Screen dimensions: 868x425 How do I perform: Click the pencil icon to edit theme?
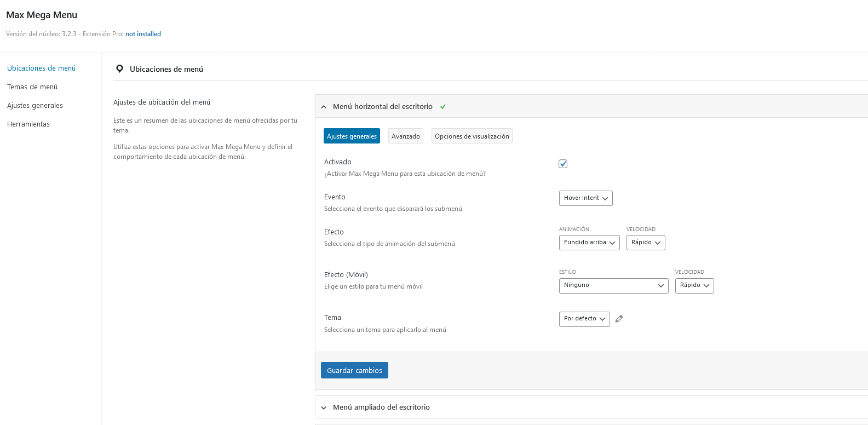pyautogui.click(x=619, y=319)
